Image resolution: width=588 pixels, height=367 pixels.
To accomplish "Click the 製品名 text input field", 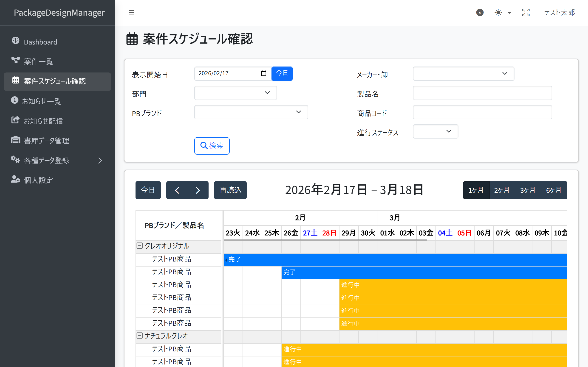I will coord(482,93).
